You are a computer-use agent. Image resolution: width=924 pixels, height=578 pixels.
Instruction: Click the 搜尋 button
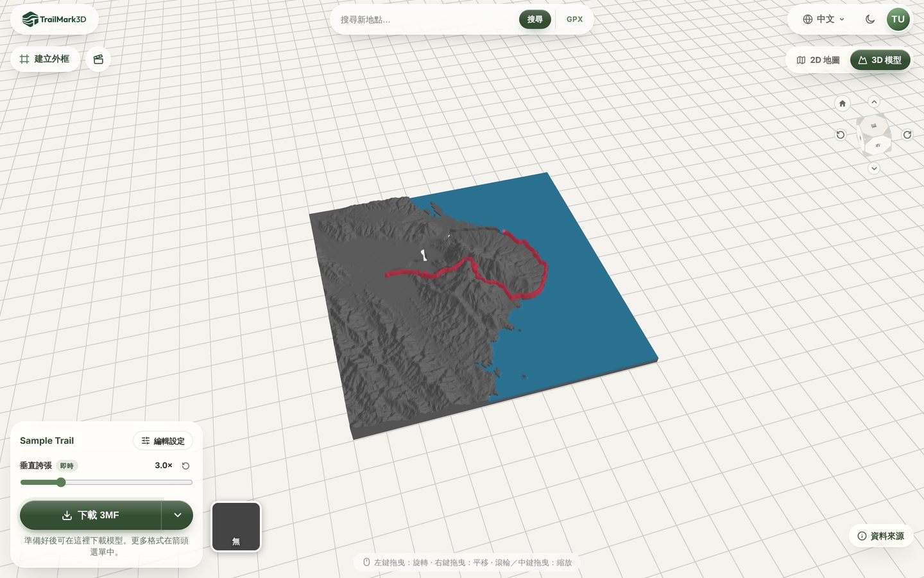(535, 19)
